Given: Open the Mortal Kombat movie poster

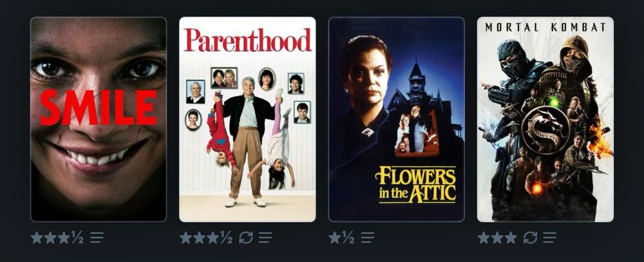Looking at the screenshot, I should (545, 120).
